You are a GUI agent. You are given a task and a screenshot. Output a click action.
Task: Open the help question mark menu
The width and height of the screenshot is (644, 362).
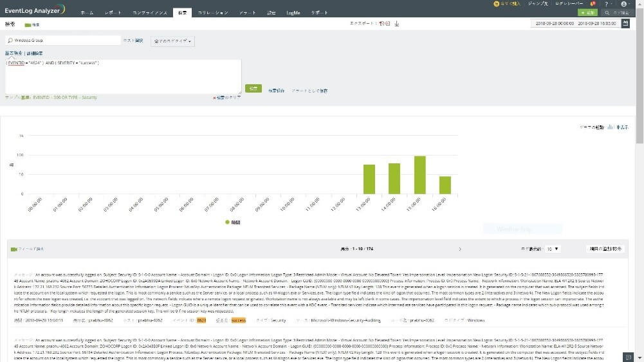point(606,4)
